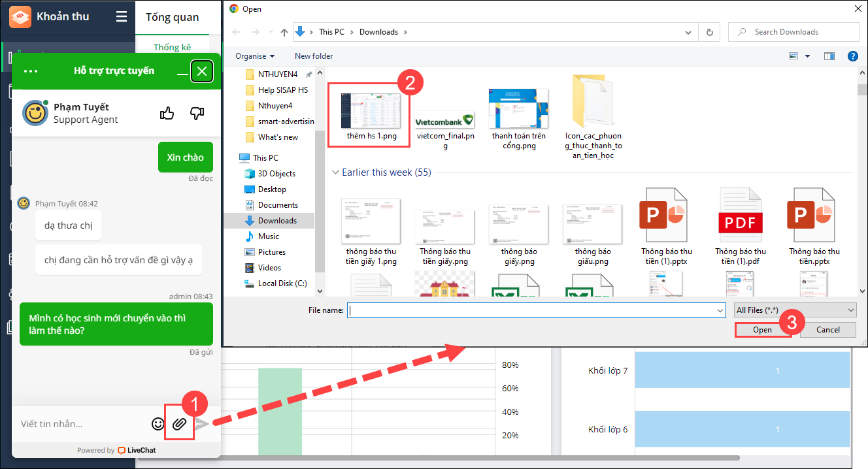Click the Thống kê tab

(x=172, y=47)
